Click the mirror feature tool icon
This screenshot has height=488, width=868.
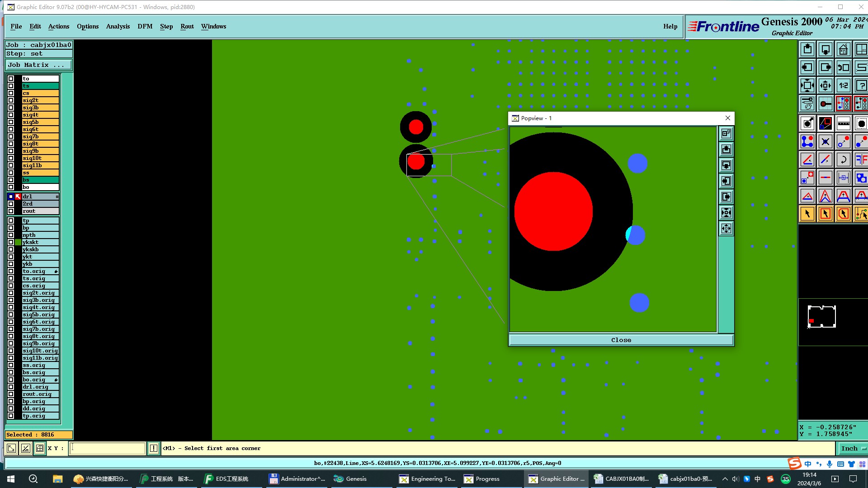coord(861,160)
